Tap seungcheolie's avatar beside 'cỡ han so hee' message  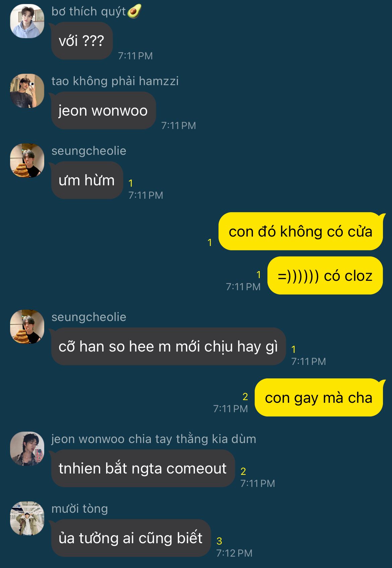pyautogui.click(x=27, y=327)
